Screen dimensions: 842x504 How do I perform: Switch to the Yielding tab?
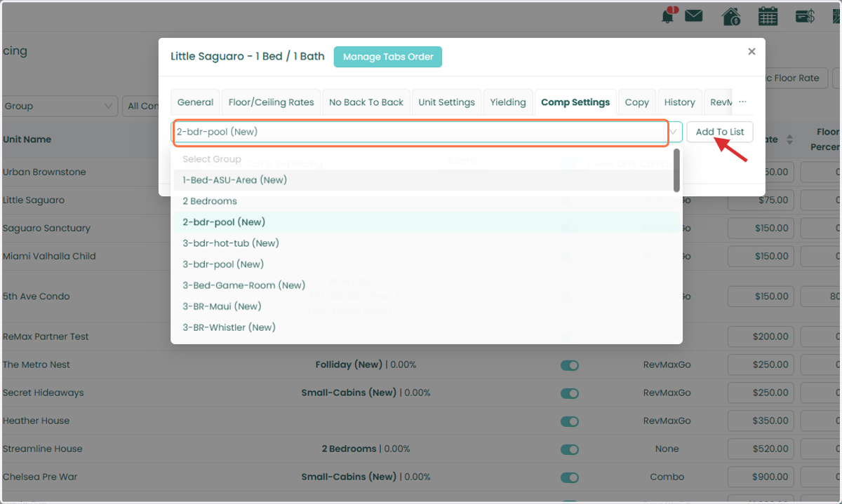(x=508, y=102)
